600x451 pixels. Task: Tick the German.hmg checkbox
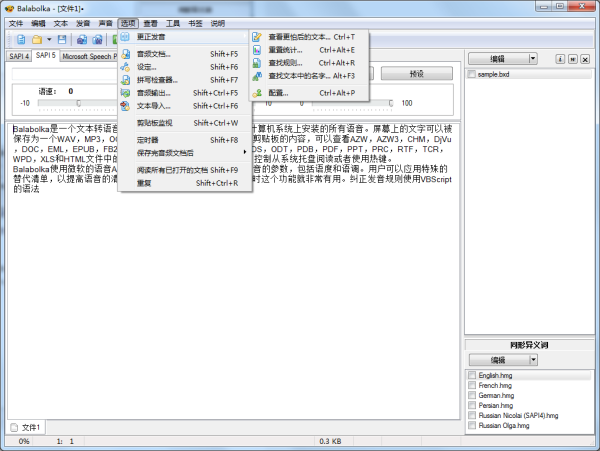pos(472,395)
